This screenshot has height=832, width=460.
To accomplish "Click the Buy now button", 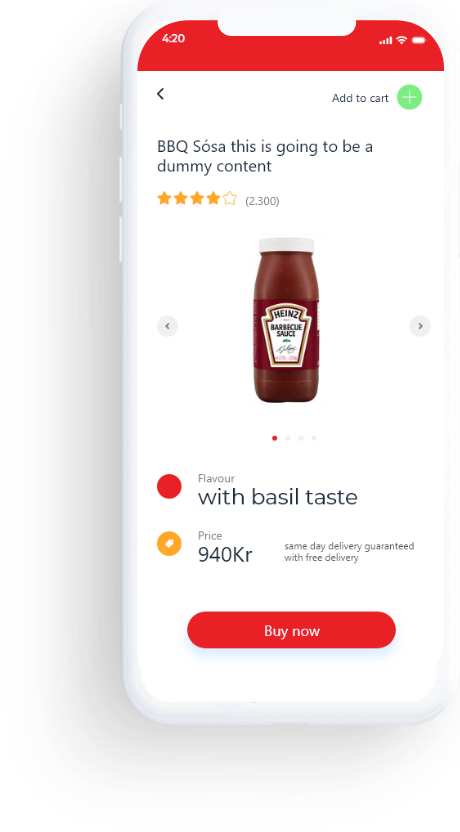I will click(x=291, y=630).
